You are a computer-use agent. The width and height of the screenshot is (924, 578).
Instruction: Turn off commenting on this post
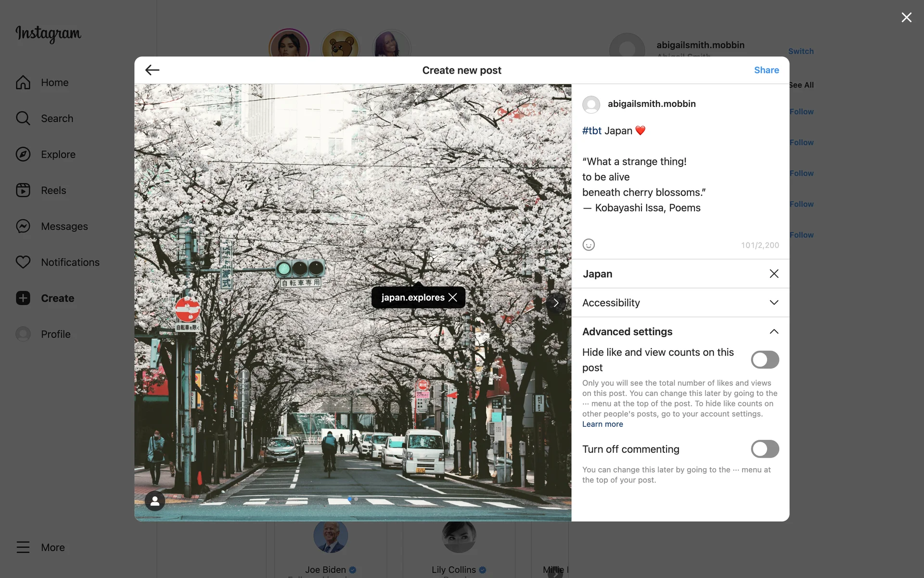(x=765, y=448)
